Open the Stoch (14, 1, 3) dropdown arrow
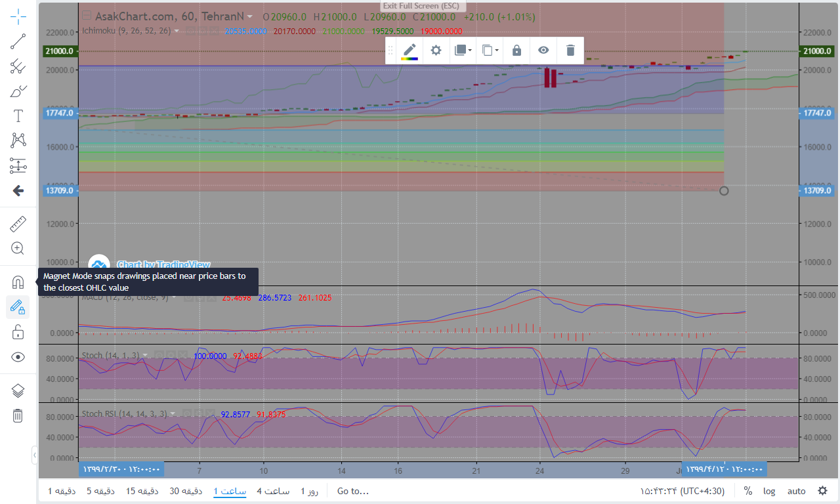Screen dimensions: 840x504 (x=145, y=356)
